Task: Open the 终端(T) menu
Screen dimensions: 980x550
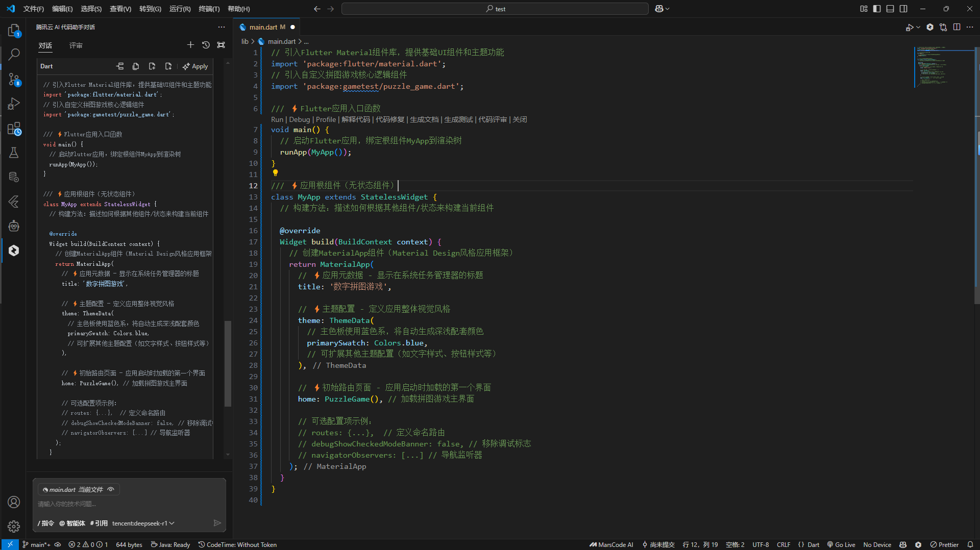Action: (x=209, y=9)
